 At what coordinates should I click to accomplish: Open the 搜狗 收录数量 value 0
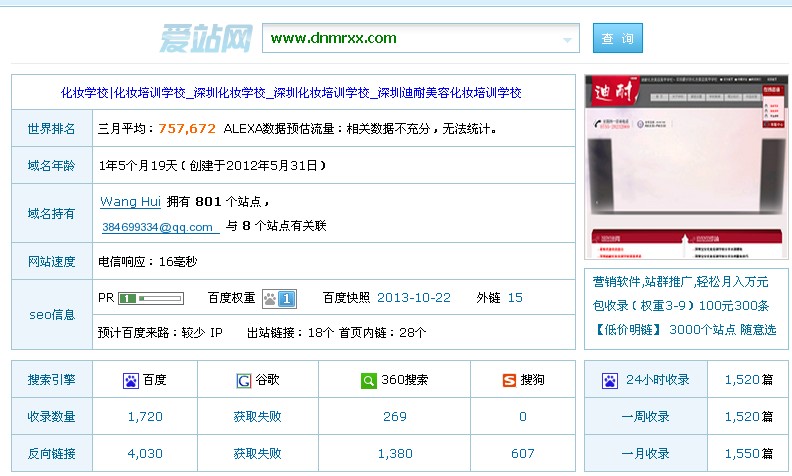[x=523, y=416]
